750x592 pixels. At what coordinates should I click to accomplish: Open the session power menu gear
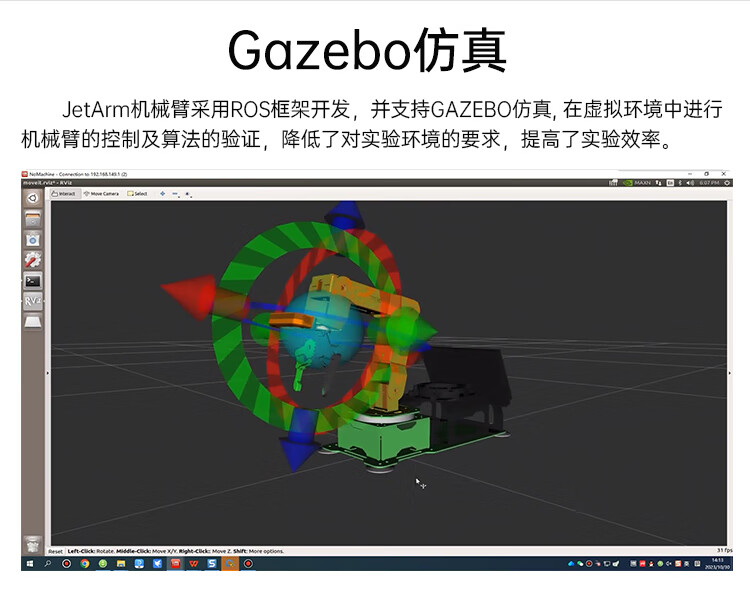(x=726, y=183)
